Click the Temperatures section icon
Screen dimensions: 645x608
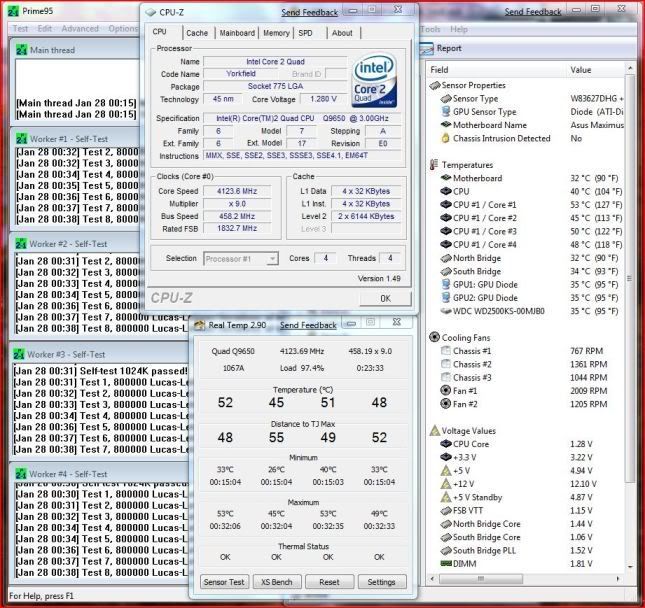click(x=434, y=165)
